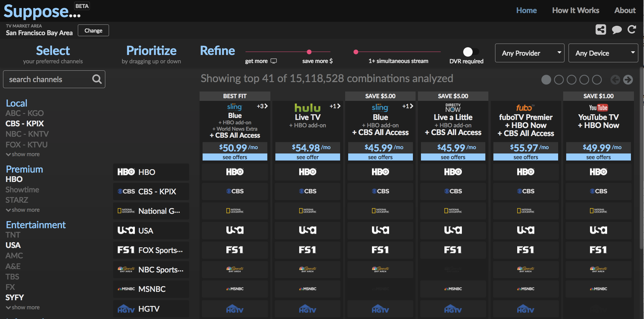Click FS1 tile under YouTube TV
Image resolution: width=644 pixels, height=319 pixels.
tap(598, 250)
